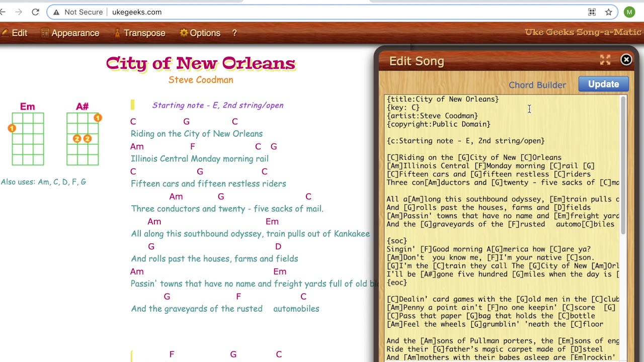Open the Chord Builder link
644x362 pixels.
point(537,85)
